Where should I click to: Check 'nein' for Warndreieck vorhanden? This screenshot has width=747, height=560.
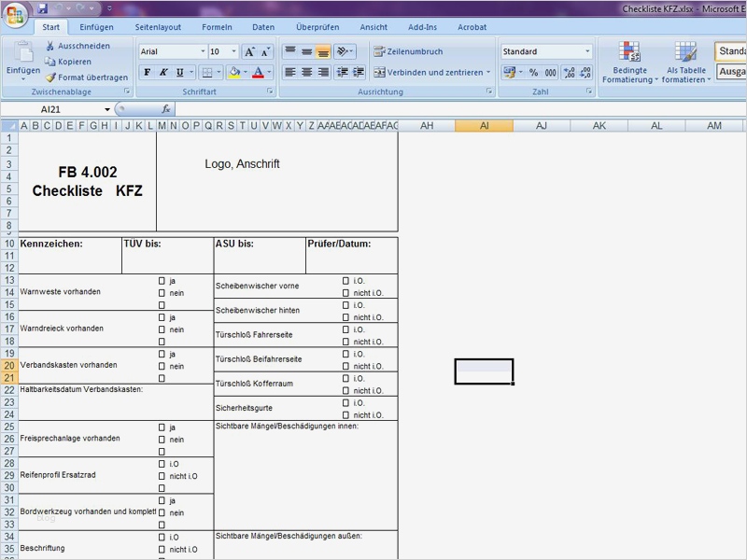[162, 329]
